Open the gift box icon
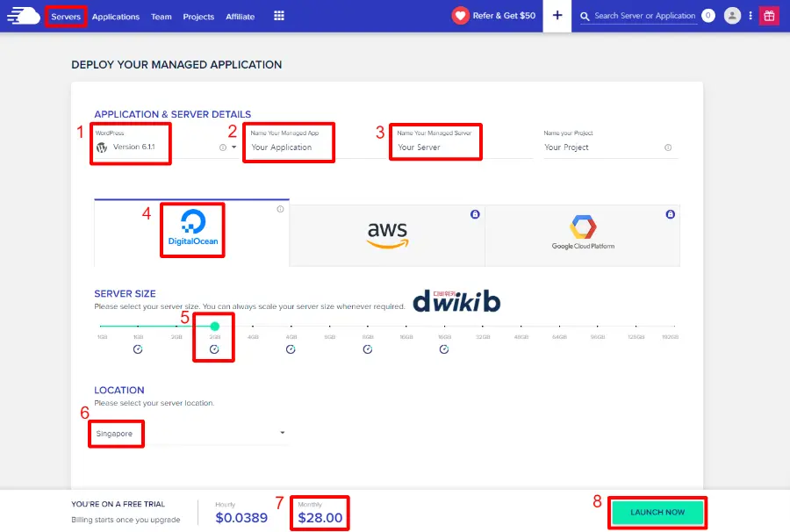 click(x=769, y=16)
